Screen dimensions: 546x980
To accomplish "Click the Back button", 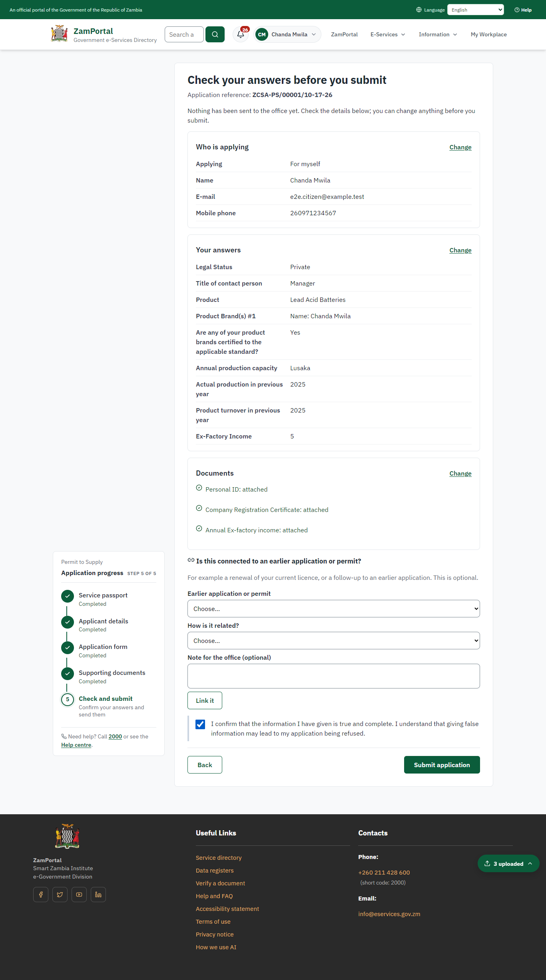I will (x=205, y=765).
